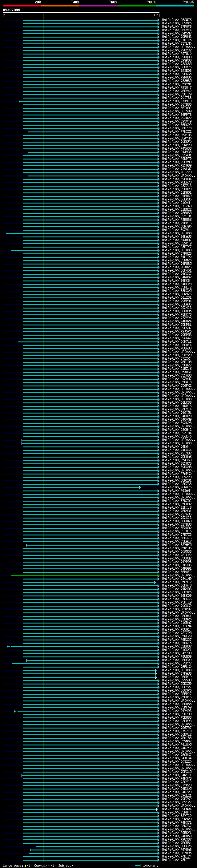
Task: Click the red 20% identity legend bar
Action: 22,6
